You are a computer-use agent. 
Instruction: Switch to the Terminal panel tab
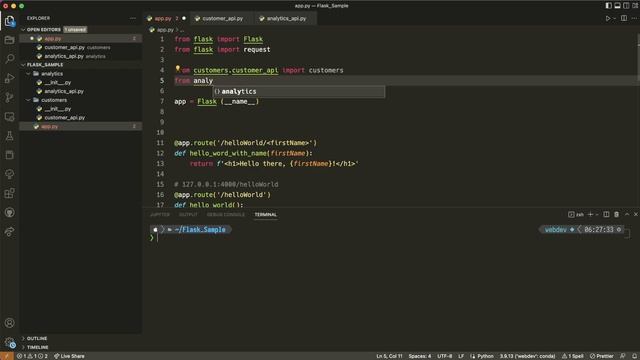[x=266, y=214]
